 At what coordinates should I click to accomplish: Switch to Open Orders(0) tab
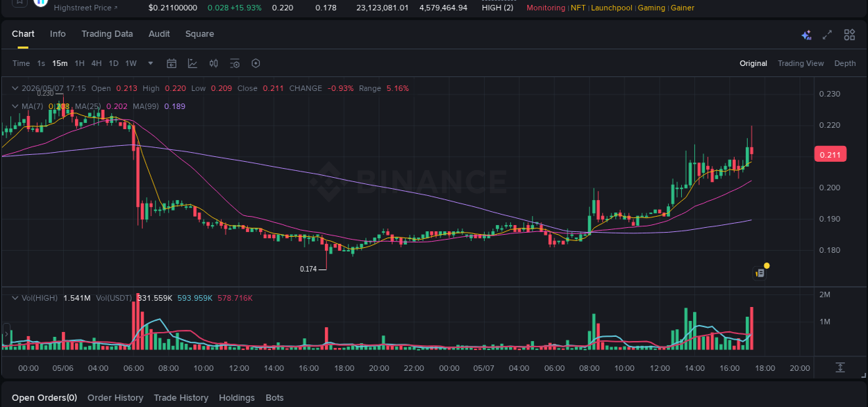44,398
